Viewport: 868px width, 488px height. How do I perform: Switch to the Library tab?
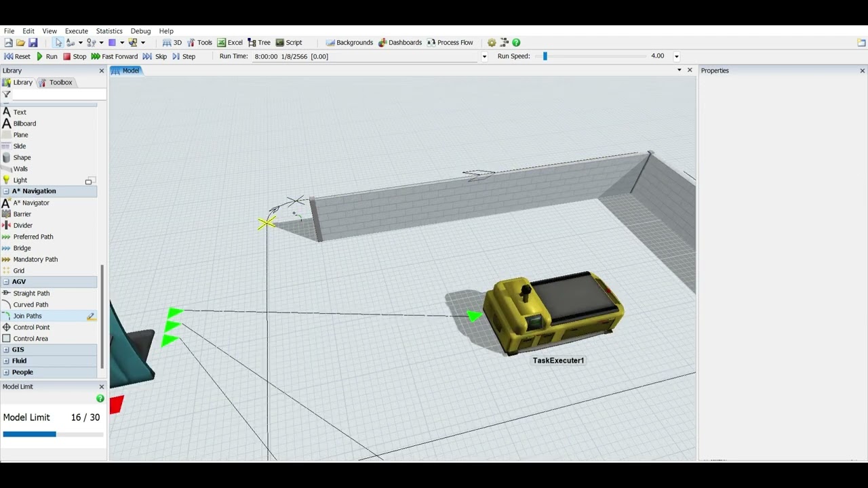pos(18,82)
